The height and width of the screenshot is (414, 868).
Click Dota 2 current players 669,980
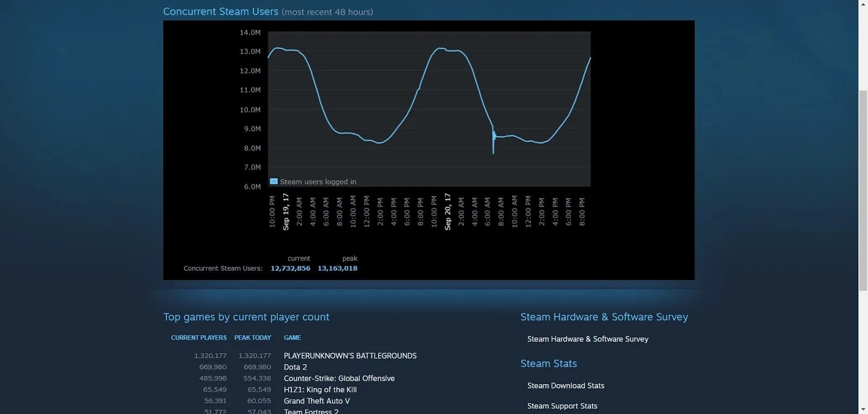213,367
